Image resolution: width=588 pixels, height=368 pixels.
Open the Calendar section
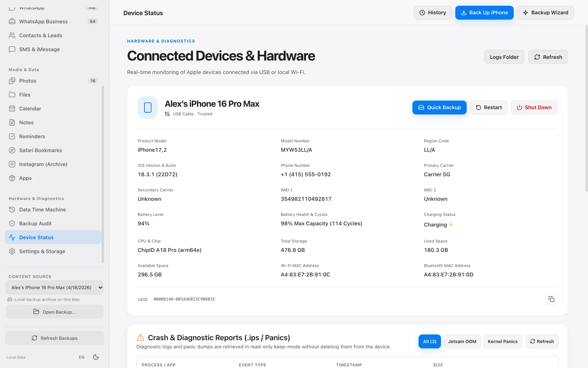click(x=53, y=108)
